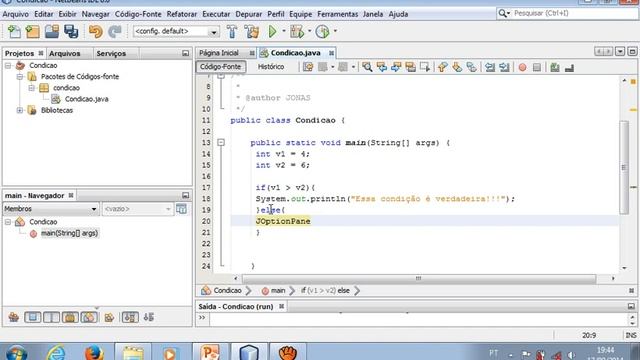The width and height of the screenshot is (640, 360).
Task: Switch to the Serviços tab
Action: point(111,53)
